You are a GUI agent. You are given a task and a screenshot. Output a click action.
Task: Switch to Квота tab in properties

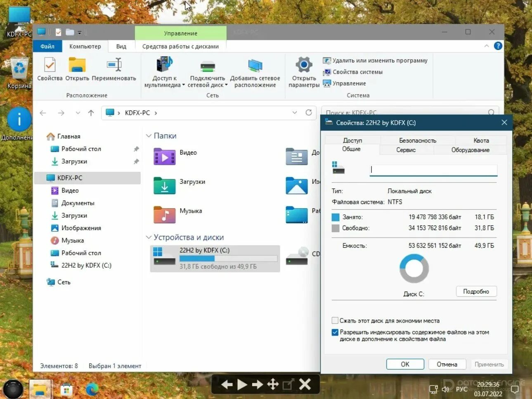[x=481, y=140]
